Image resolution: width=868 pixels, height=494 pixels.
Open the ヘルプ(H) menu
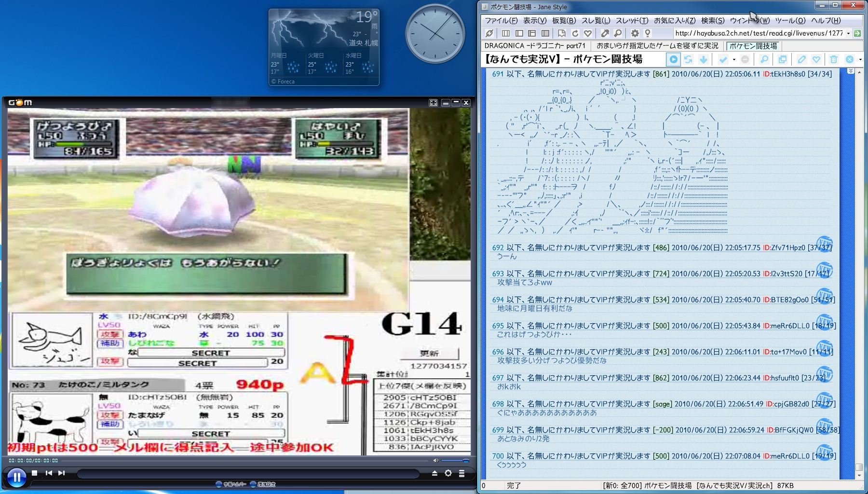(x=826, y=20)
